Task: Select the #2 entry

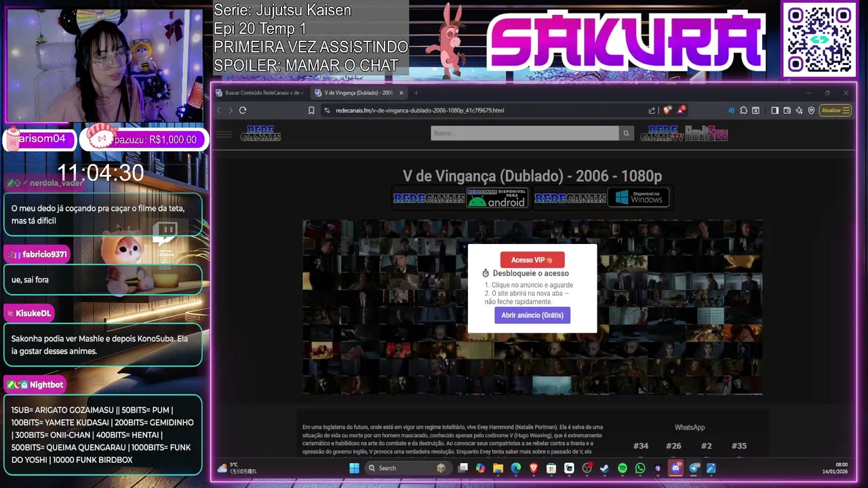Action: [x=707, y=446]
